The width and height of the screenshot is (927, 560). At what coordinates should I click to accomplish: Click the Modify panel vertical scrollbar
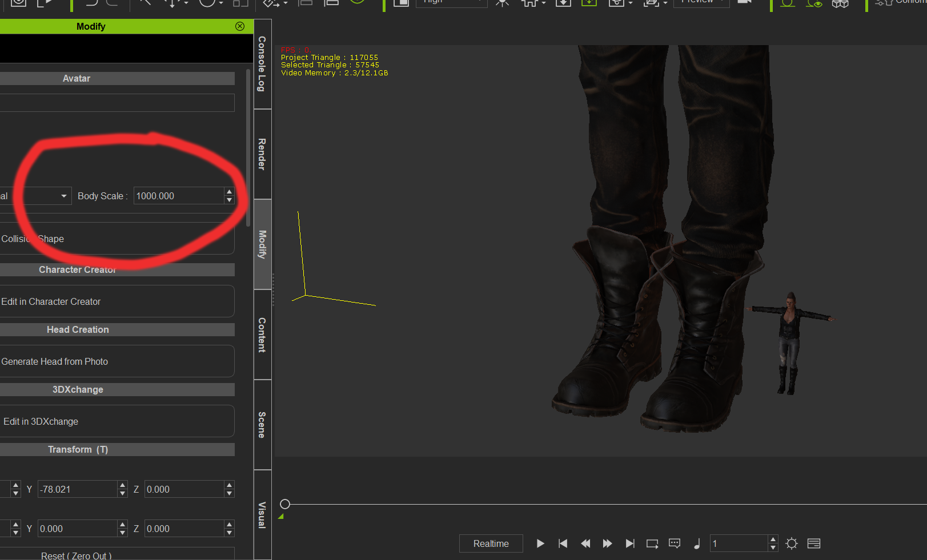click(248, 148)
